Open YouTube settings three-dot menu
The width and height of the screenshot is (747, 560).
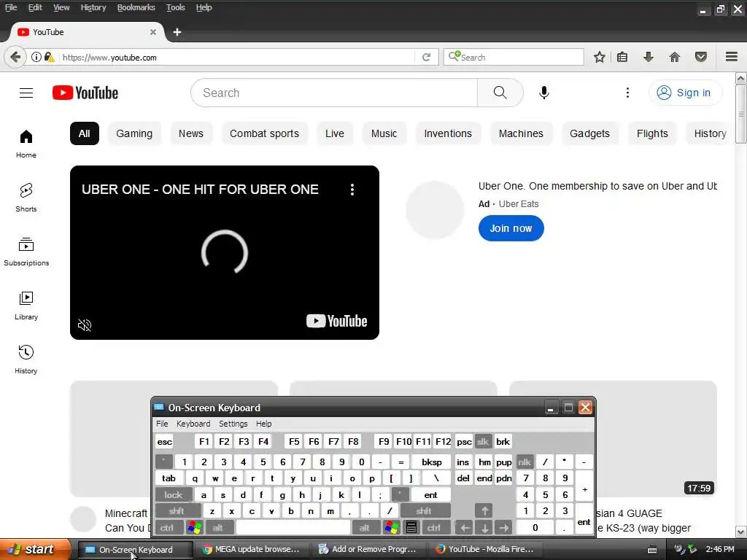627,93
